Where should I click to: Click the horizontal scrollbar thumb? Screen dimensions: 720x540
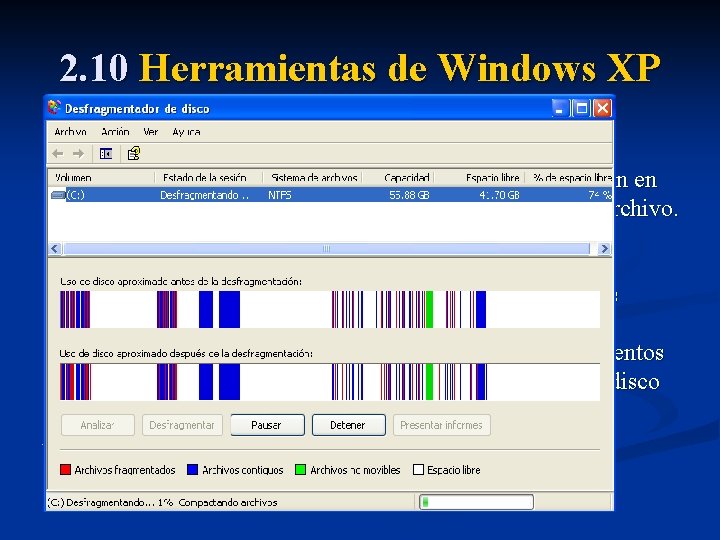tap(326, 249)
